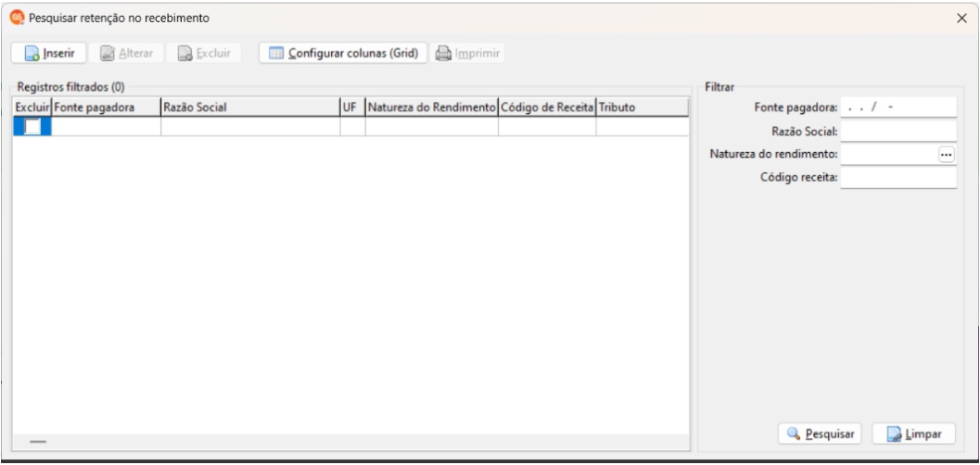Click the horizontal scrollbar thumb under grid
This screenshot has width=980, height=465.
[38, 442]
